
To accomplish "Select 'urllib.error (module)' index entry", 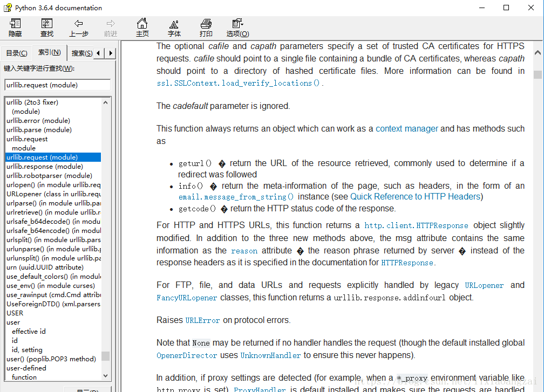I will tap(38, 121).
